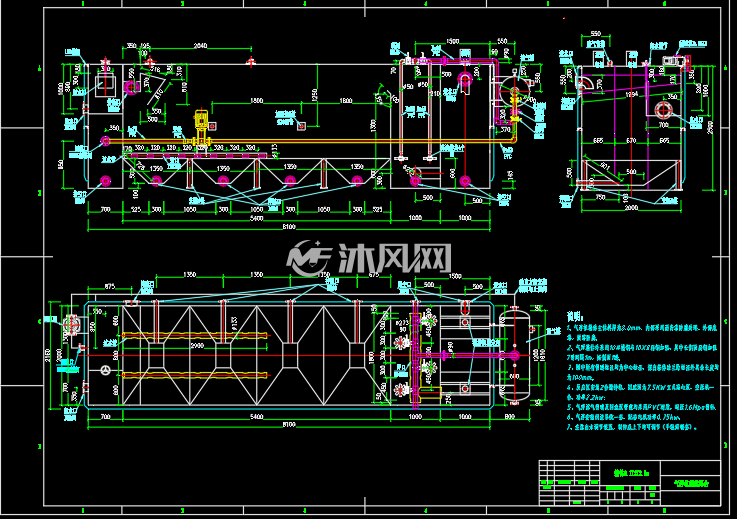Select the 8100 overall length in the elevation view
This screenshot has width=737, height=519.
click(x=289, y=227)
